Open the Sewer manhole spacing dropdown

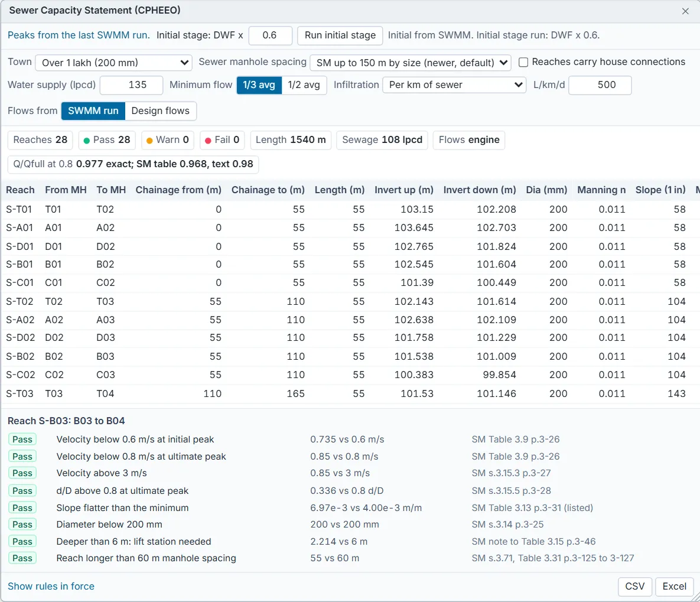pos(411,63)
